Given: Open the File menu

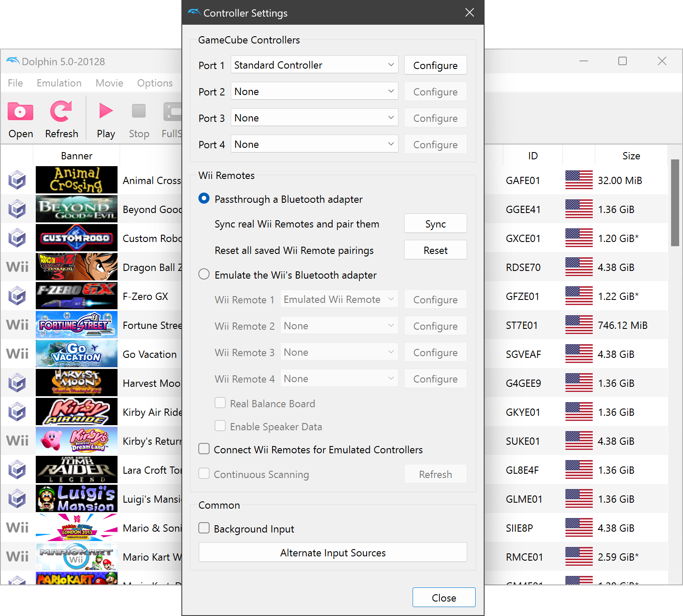Looking at the screenshot, I should [x=15, y=83].
